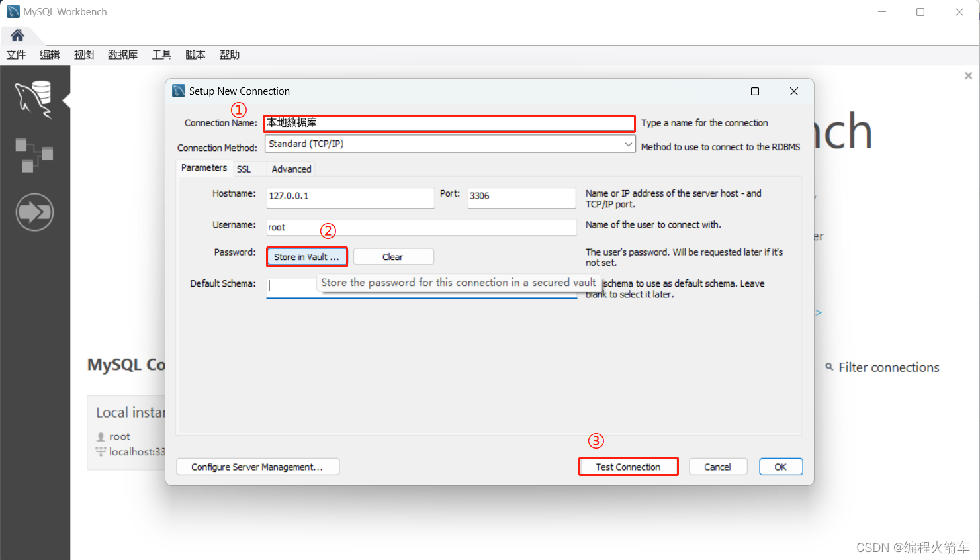Screen dimensions: 980x560
Task: Open the 编辑 menu
Action: pyautogui.click(x=50, y=54)
